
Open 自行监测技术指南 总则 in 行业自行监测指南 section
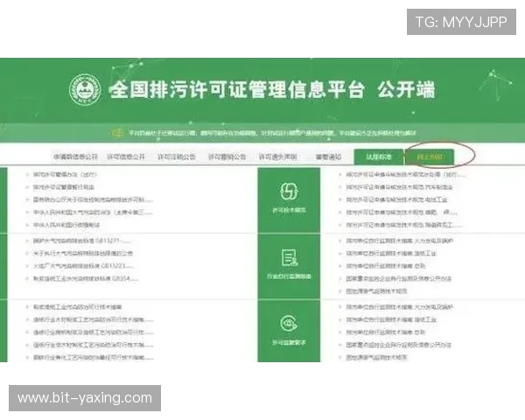(x=386, y=266)
